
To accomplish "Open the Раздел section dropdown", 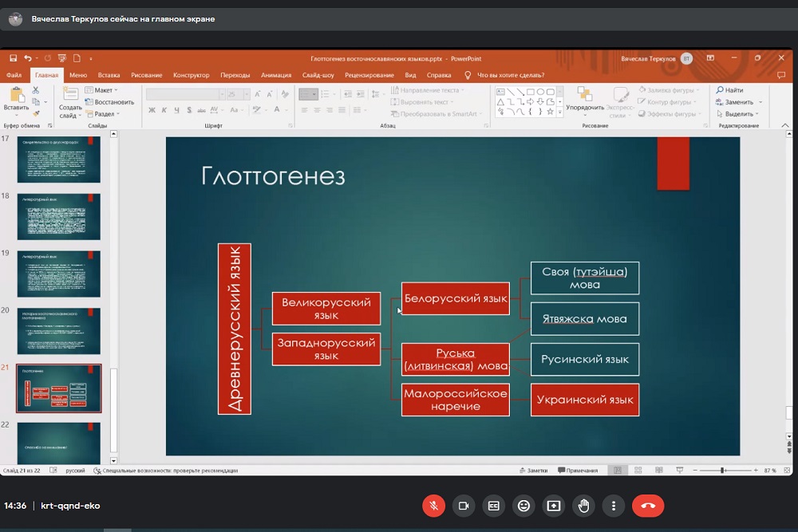I will tap(105, 114).
